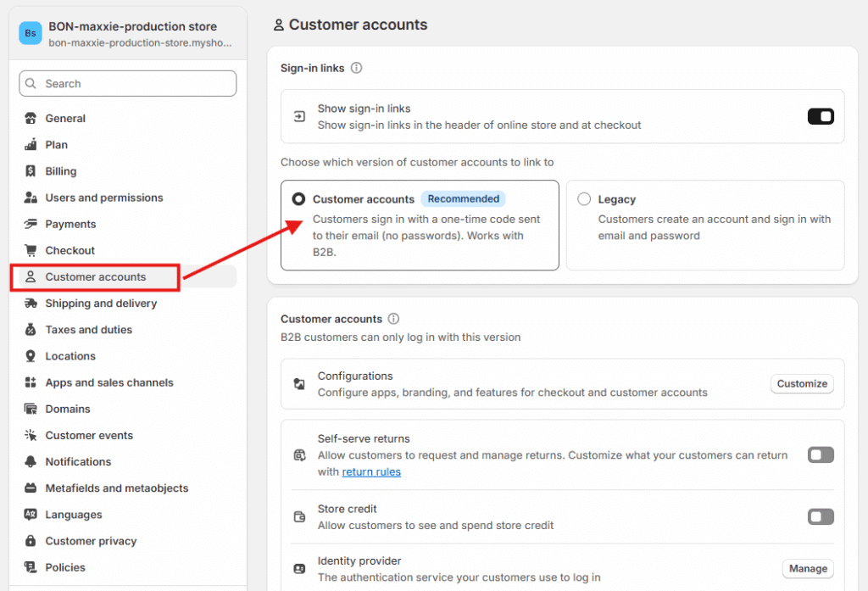Screen dimensions: 868x591
Task: Click the Payments hand icon in sidebar
Action: point(31,224)
